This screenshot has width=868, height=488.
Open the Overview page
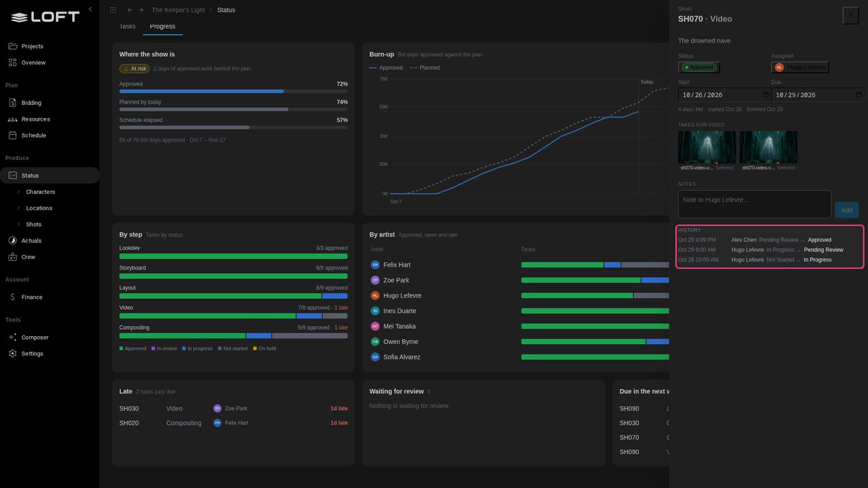pos(50,62)
